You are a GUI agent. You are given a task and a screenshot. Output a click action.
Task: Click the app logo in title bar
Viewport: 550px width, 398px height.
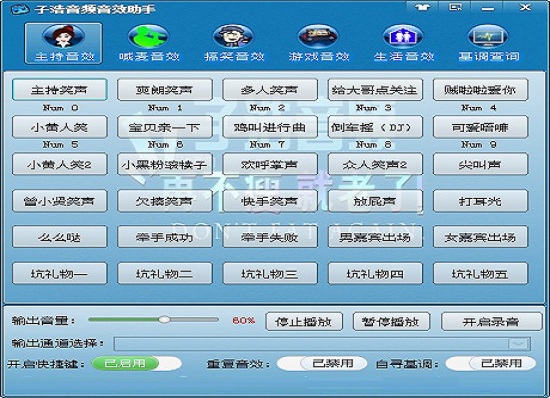pyautogui.click(x=20, y=9)
